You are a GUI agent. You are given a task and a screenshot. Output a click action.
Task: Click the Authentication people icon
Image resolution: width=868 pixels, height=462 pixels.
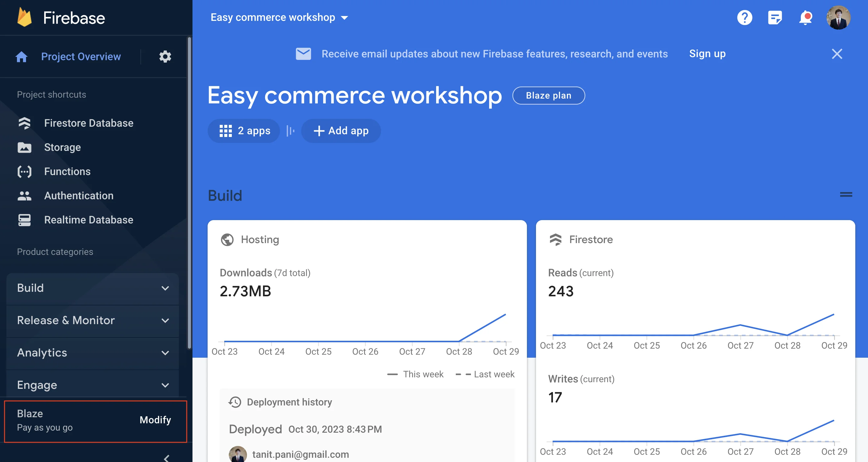(x=24, y=196)
